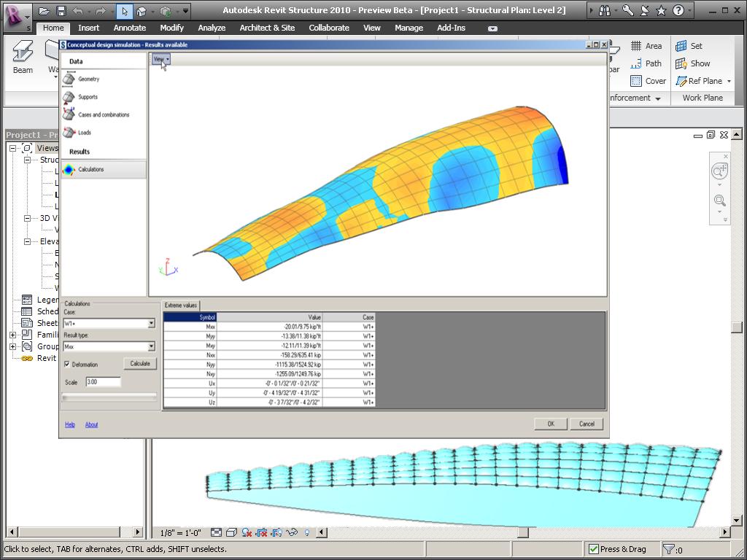Viewport: 747px width, 560px height.
Task: Switch to the Analyze ribbon tab
Action: pos(212,28)
